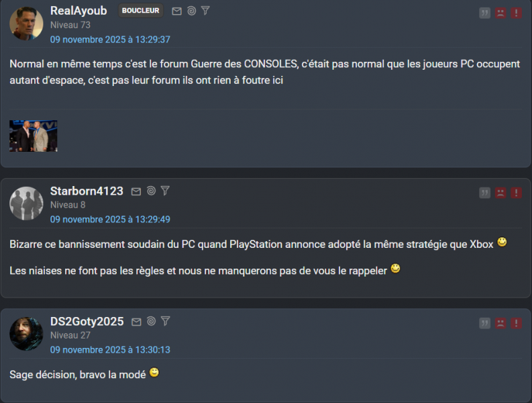Quote RealAyoub's message
The height and width of the screenshot is (403, 532).
(x=484, y=13)
